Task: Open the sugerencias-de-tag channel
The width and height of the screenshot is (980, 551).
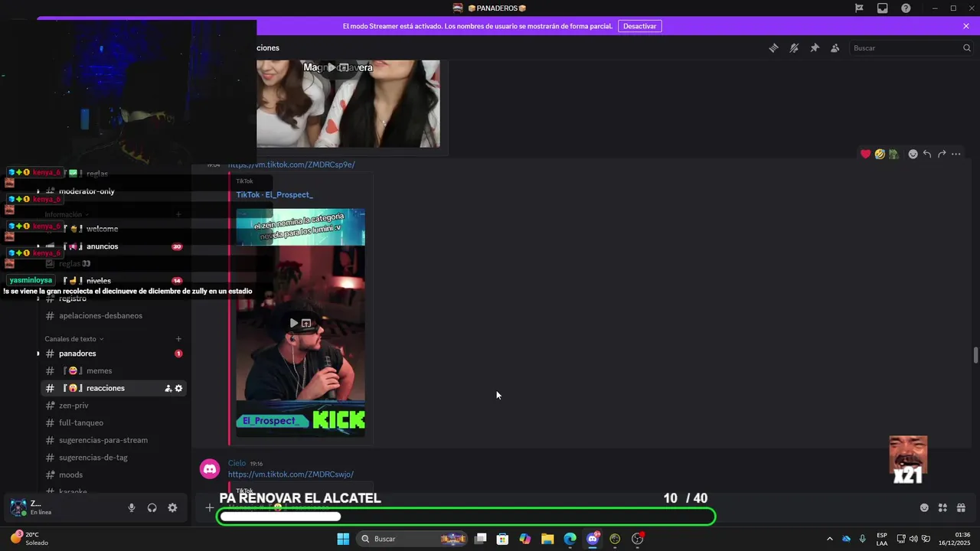Action: [x=113, y=458]
